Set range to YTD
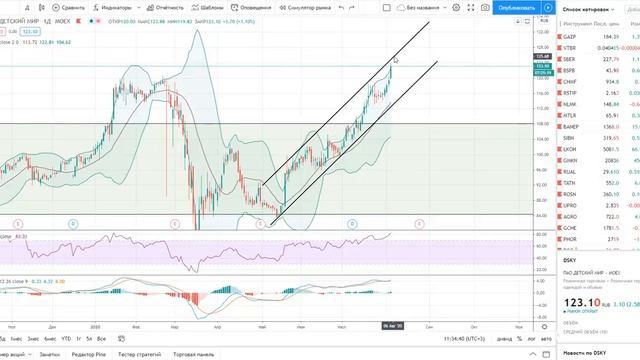The width and height of the screenshot is (640, 360). [66, 339]
